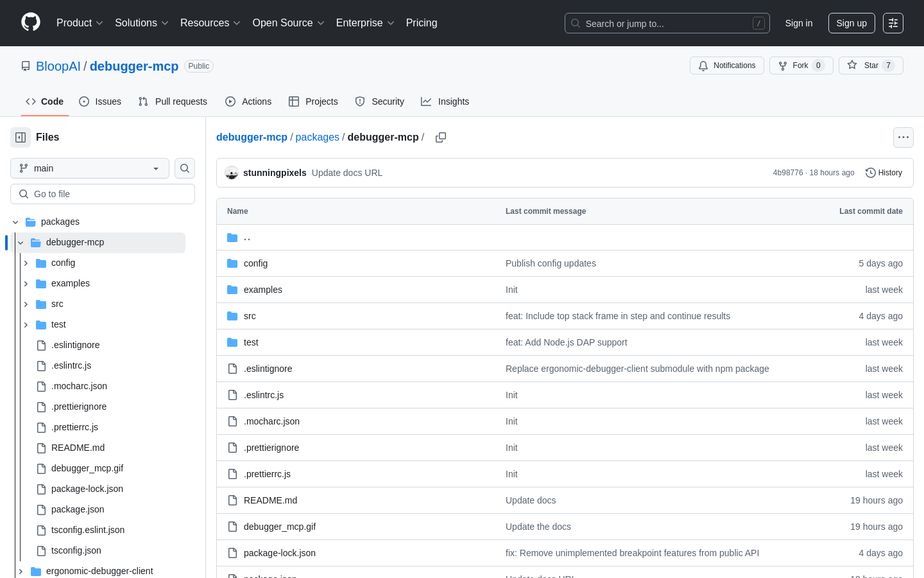Screen dimensions: 924x578
Task: Open the Enterprise menu dropdown
Action: click(x=365, y=23)
